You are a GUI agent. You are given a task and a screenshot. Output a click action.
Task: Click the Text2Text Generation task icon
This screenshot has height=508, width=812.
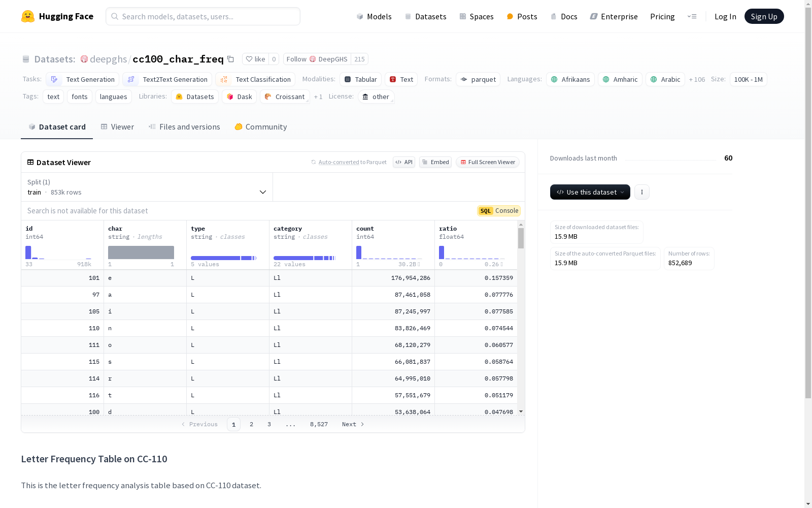[x=131, y=79]
